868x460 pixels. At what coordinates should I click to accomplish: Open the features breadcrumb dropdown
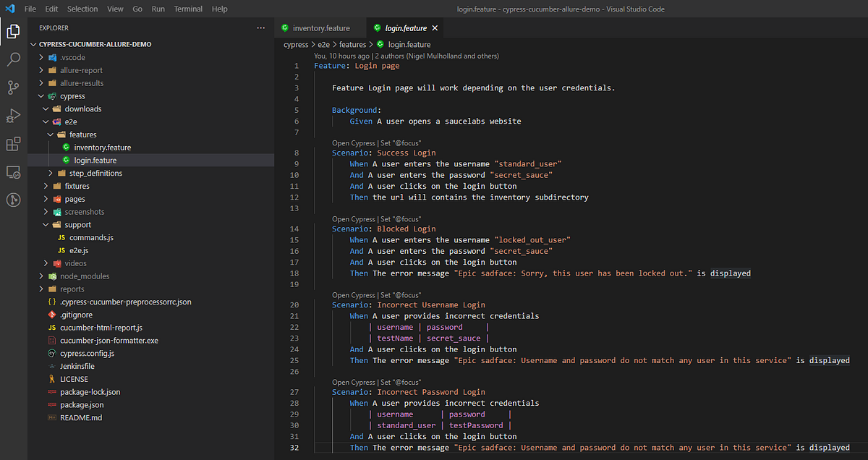click(352, 44)
